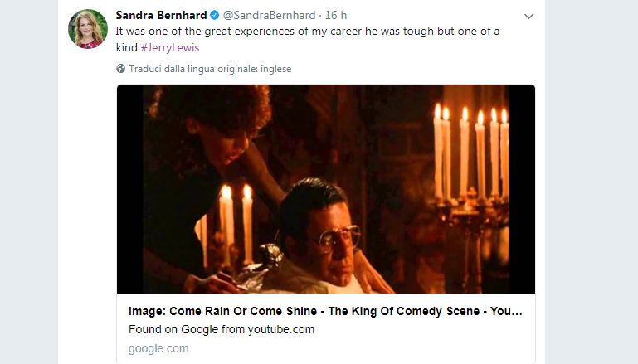The height and width of the screenshot is (364, 638).
Task: Click 'one of a' at end of tweet's first line
Action: 478,31
